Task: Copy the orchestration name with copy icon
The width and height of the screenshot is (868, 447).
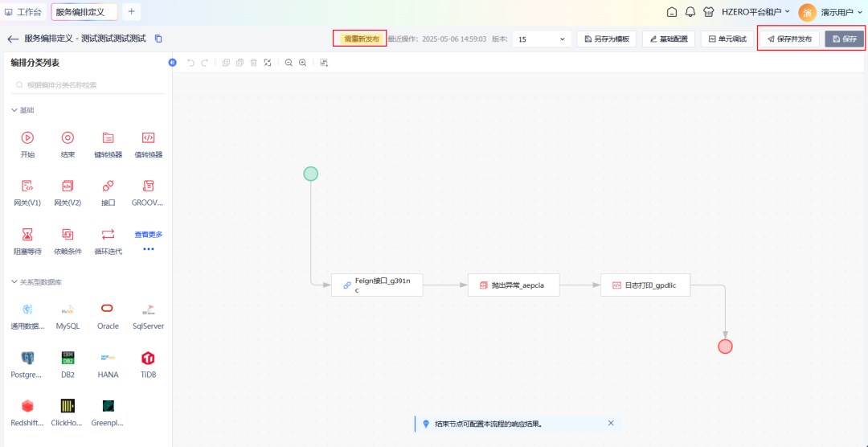Action: [x=158, y=39]
